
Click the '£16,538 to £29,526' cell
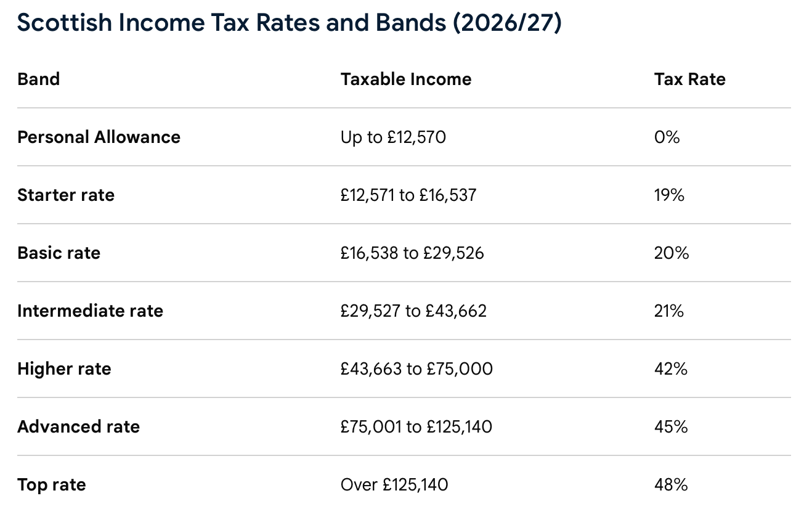[x=412, y=253]
